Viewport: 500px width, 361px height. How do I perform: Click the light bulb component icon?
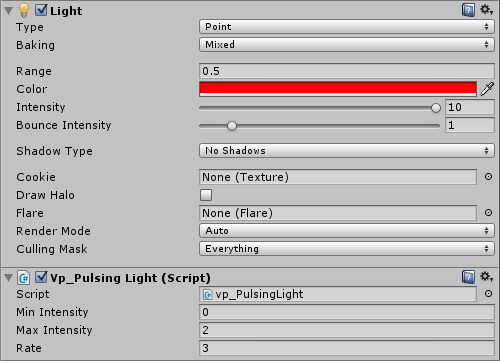24,10
